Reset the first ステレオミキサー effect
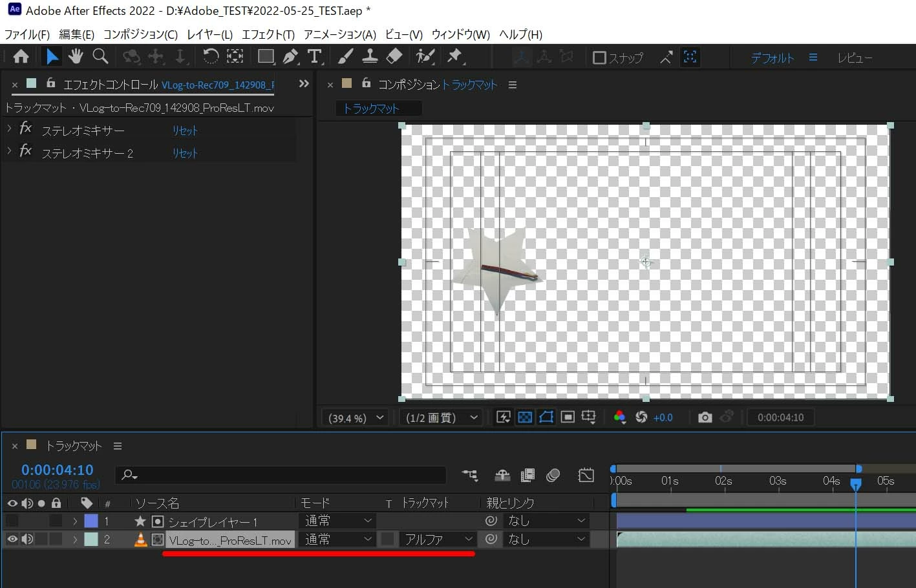This screenshot has width=916, height=588. click(185, 131)
